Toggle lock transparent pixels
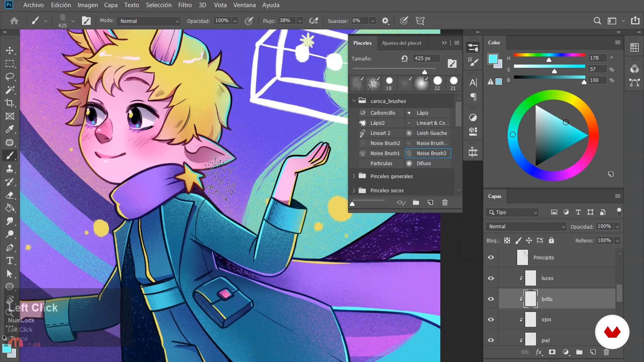This screenshot has height=362, width=644. pyautogui.click(x=507, y=240)
